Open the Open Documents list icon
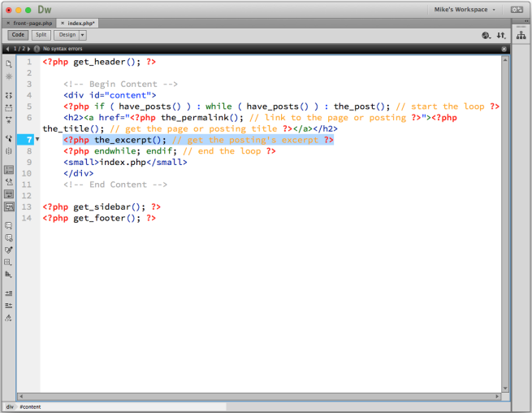The height and width of the screenshot is (413, 532). point(9,63)
